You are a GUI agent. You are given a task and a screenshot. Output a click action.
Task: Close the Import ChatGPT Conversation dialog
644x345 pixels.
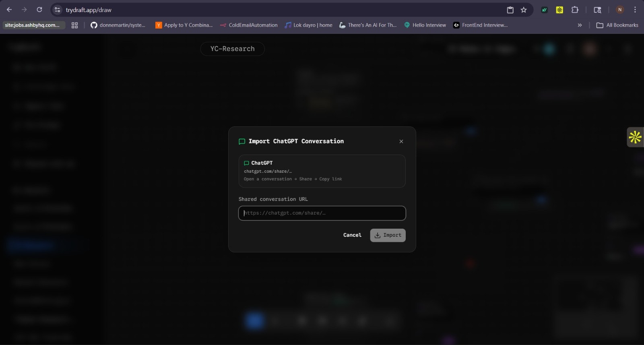coord(401,141)
